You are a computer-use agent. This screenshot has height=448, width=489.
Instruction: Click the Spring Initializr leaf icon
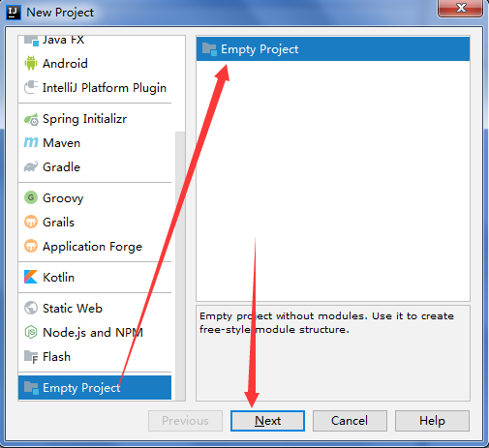click(31, 119)
